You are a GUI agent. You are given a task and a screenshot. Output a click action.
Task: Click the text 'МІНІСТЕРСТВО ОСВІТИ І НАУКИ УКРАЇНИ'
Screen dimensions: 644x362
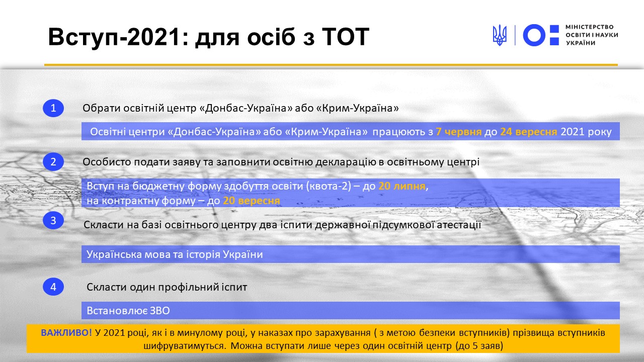click(x=592, y=35)
